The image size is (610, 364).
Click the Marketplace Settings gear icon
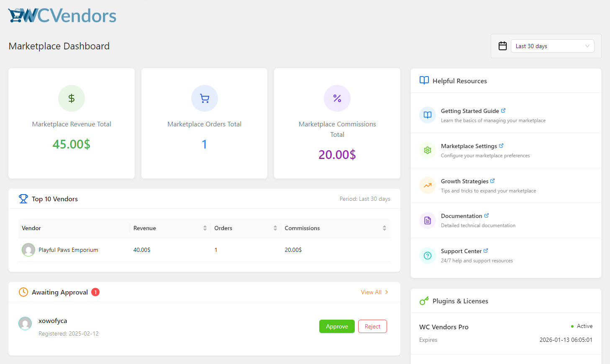tap(427, 150)
